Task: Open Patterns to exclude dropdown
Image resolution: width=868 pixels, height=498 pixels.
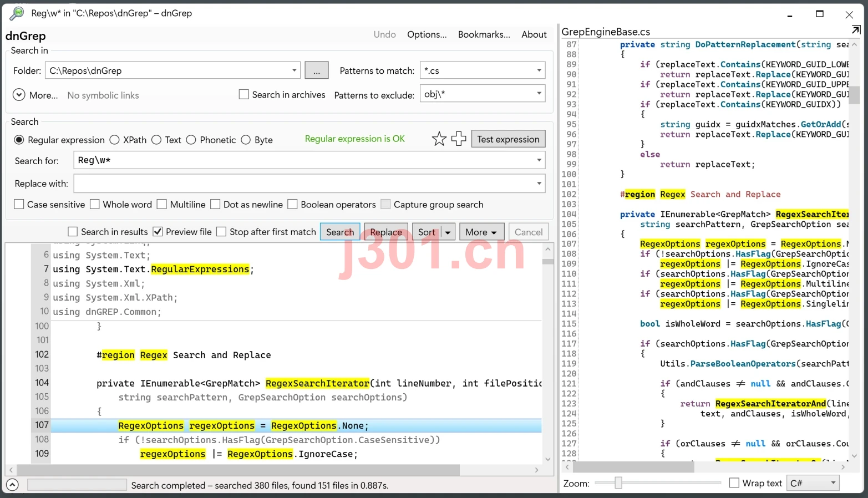Action: 539,93
